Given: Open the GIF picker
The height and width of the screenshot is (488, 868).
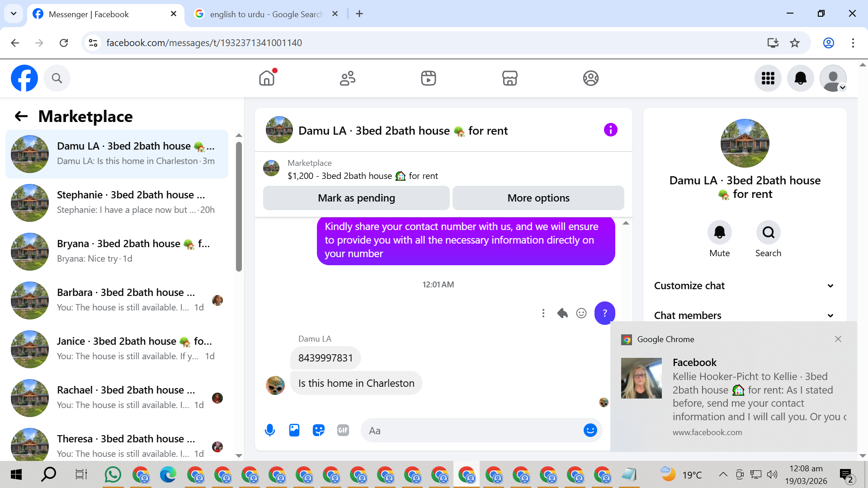Looking at the screenshot, I should [x=343, y=430].
